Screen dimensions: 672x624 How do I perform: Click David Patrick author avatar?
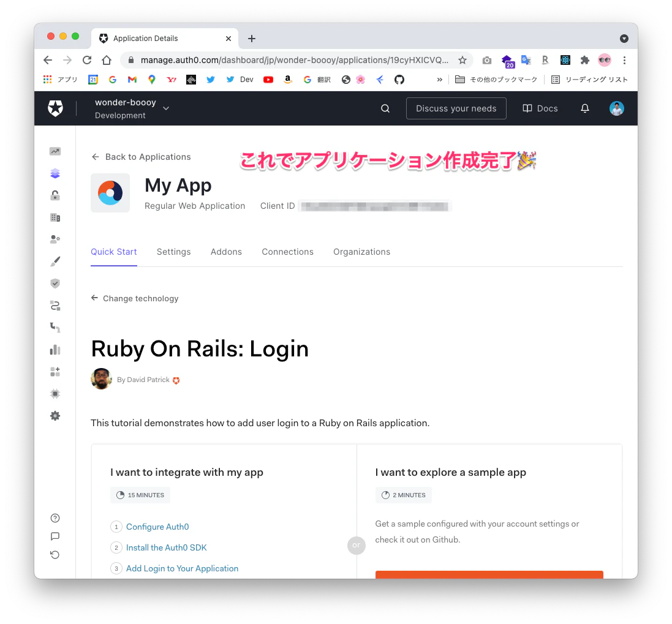click(x=102, y=379)
